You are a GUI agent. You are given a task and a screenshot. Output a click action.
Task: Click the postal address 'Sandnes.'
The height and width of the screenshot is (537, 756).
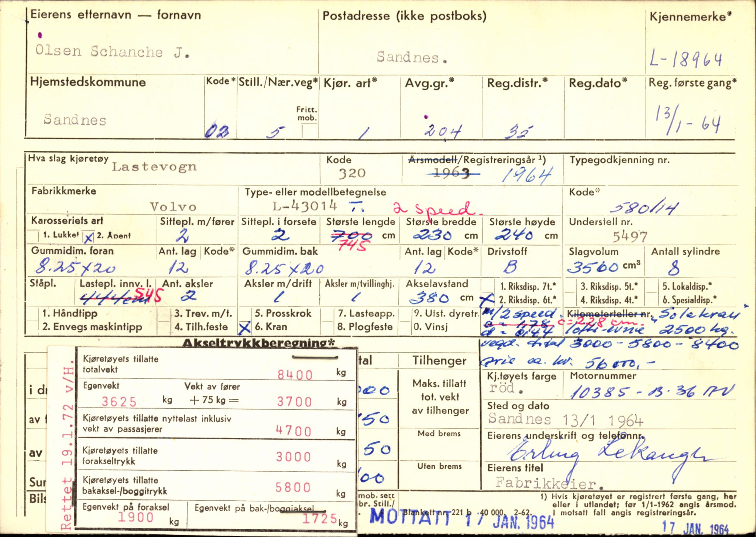(x=412, y=58)
